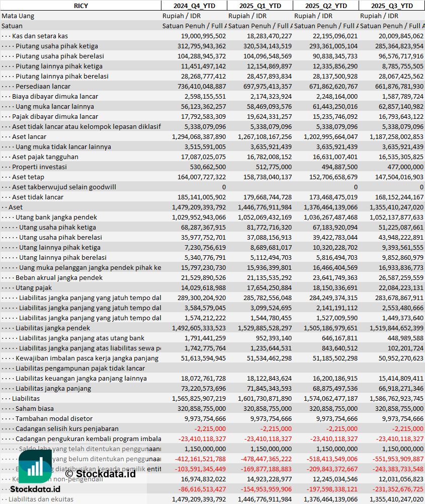Select Piutang usaha pihak ketiga label

point(57,46)
